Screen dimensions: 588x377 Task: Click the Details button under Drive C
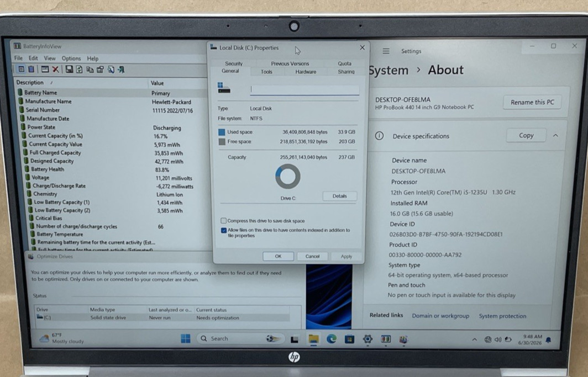(340, 196)
